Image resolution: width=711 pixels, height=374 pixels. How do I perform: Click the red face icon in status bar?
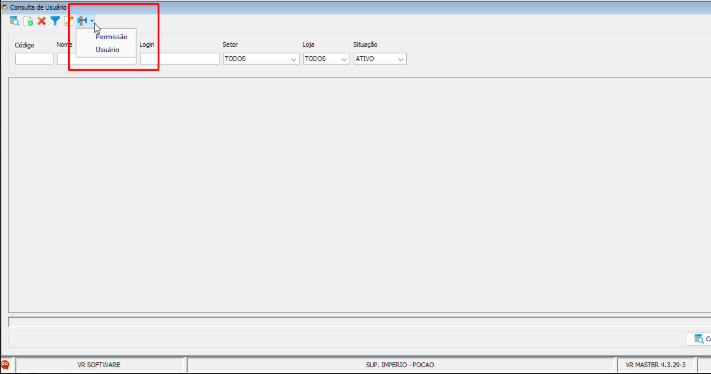click(x=5, y=364)
